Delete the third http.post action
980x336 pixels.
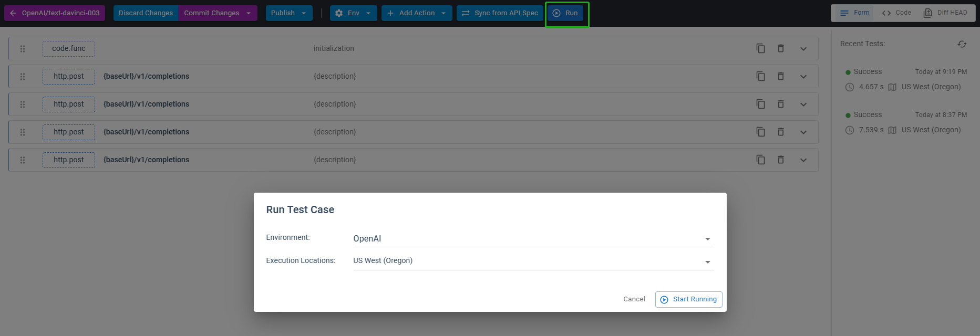(781, 132)
